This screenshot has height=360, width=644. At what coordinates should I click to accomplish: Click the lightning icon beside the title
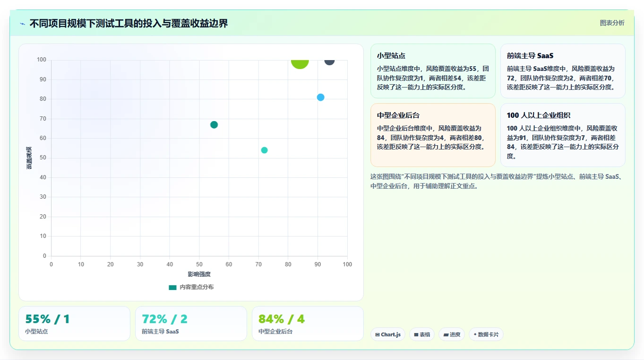click(x=22, y=23)
